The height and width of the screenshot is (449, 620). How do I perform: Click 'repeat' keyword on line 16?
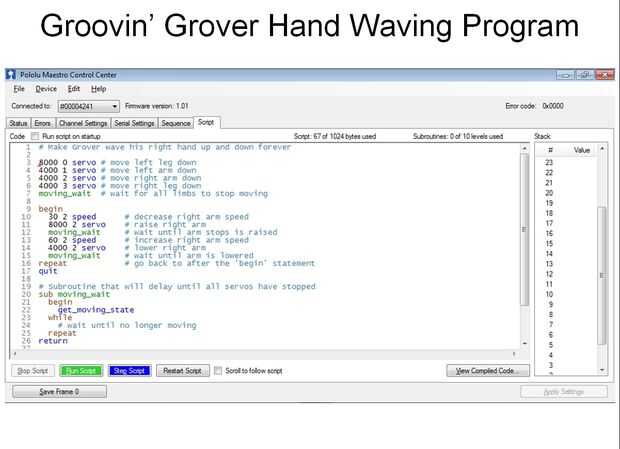53,263
